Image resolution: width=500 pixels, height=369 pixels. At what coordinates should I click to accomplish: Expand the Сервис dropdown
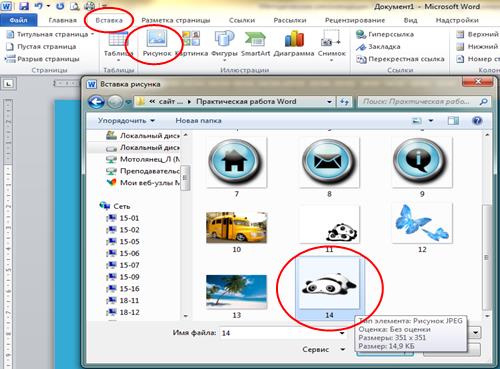pos(324,349)
